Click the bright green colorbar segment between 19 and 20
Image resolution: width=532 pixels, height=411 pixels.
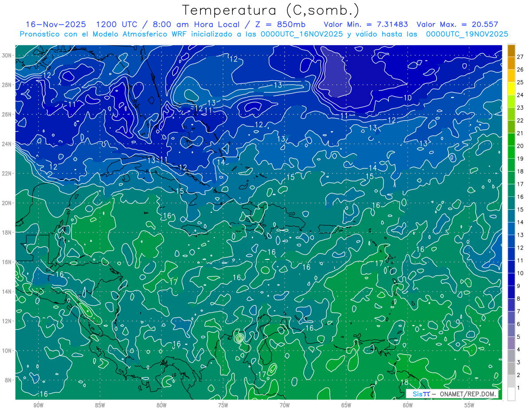coord(511,152)
